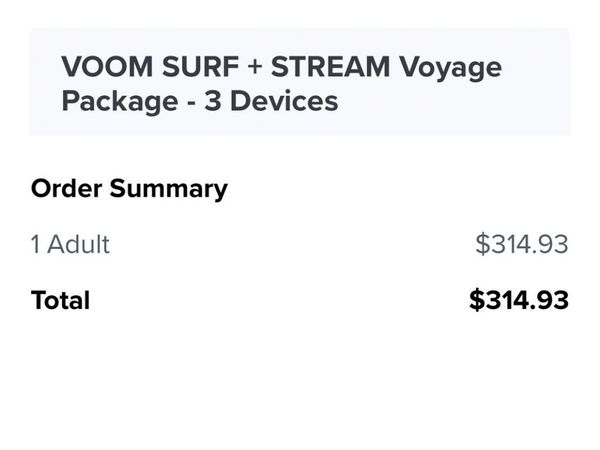The image size is (600, 450).
Task: Click the bold $314.93 total amount
Action: pyautogui.click(x=519, y=300)
